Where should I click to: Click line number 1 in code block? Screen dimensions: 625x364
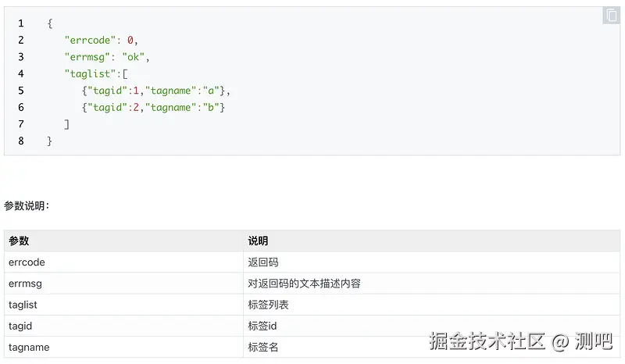pyautogui.click(x=21, y=23)
